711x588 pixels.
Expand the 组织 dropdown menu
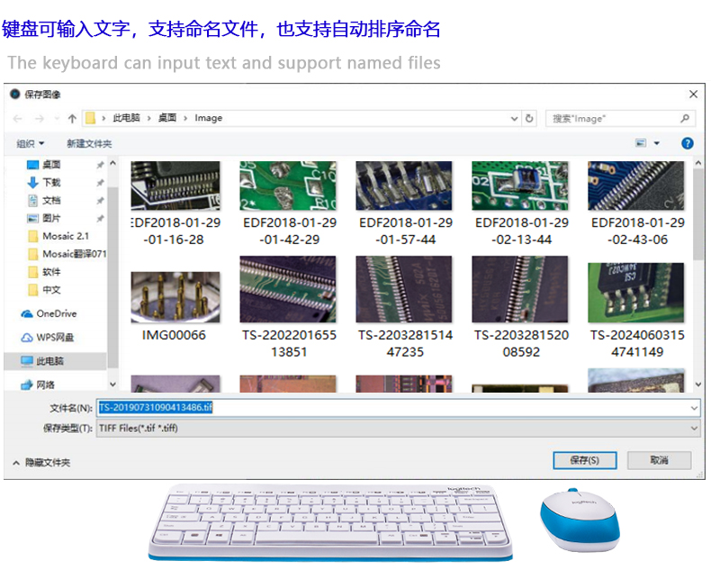(x=30, y=143)
